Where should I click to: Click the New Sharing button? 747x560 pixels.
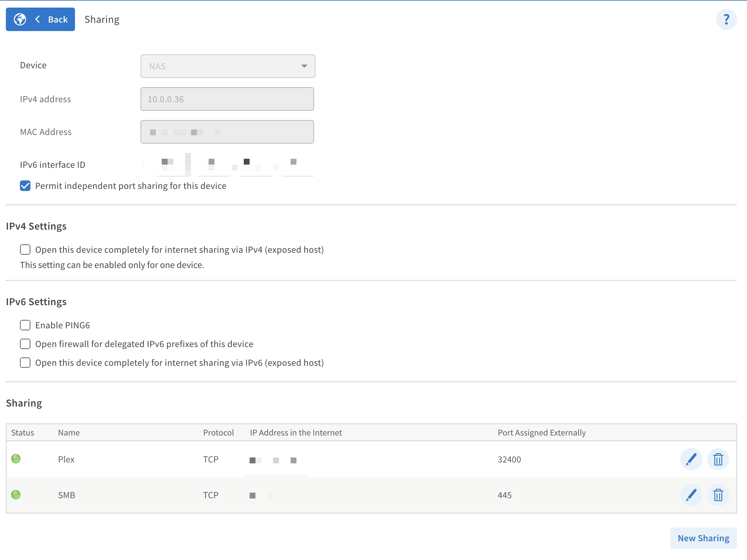[x=703, y=538]
